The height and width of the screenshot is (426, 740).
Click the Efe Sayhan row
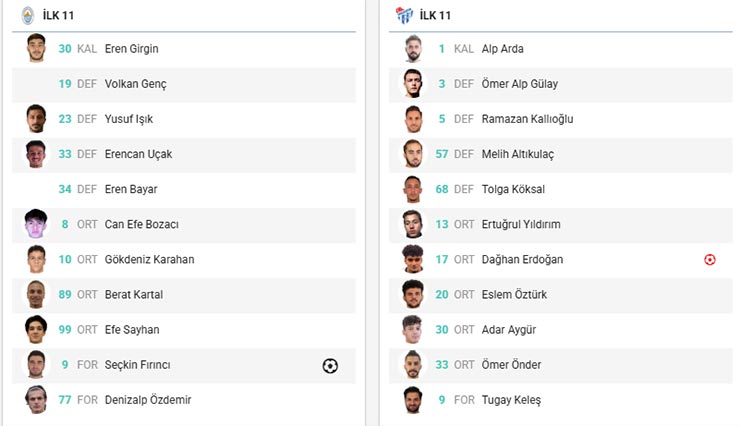[x=184, y=330]
